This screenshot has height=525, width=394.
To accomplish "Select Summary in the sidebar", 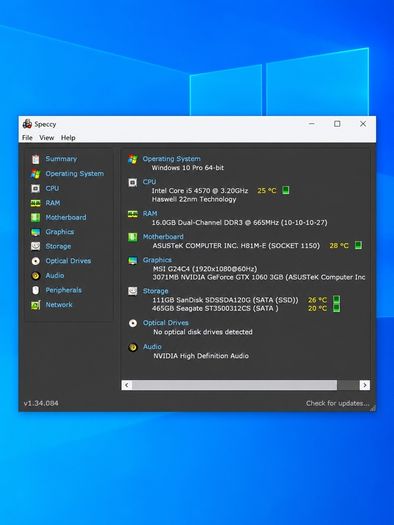I will pos(61,159).
